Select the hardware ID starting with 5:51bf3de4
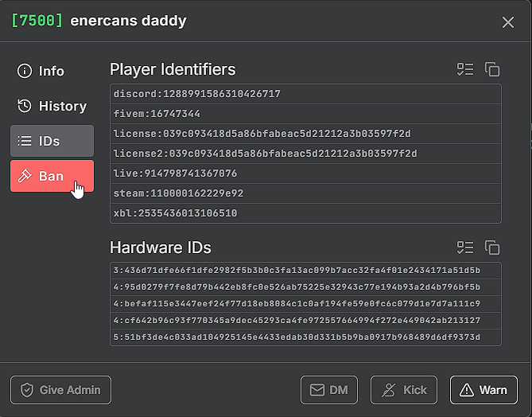 click(305, 337)
